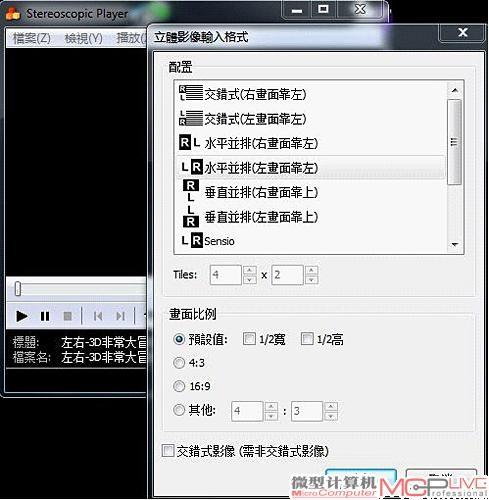Increase custom ratio height spinner

(331, 407)
